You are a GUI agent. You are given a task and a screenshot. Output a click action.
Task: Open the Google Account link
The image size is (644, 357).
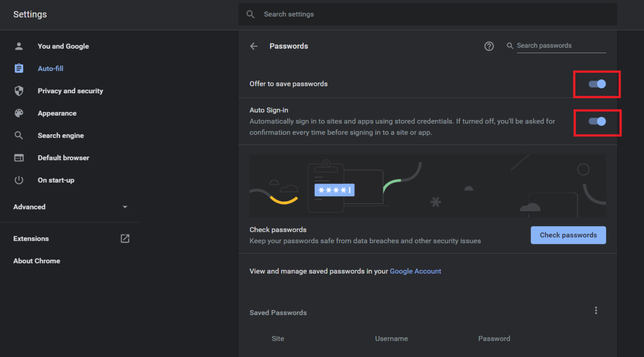[x=415, y=271]
